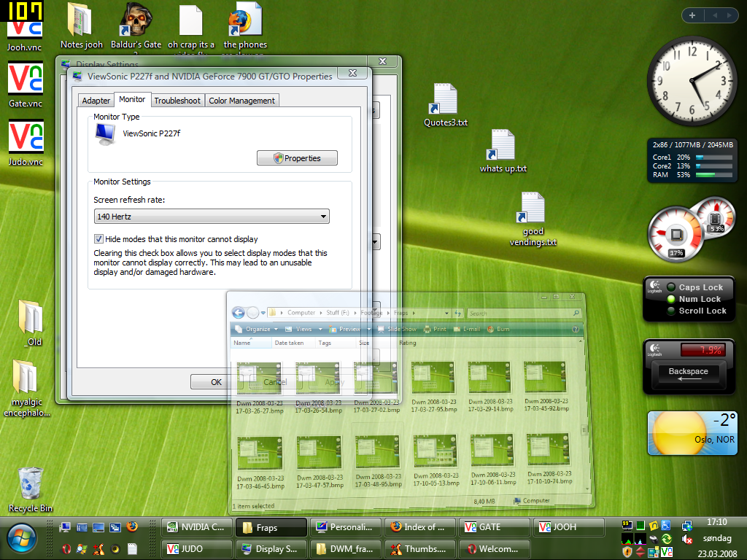This screenshot has width=747, height=560.
Task: Select thumbnail Dwm 2008-03-23 17-03-29-14.bmp
Action: (490, 386)
